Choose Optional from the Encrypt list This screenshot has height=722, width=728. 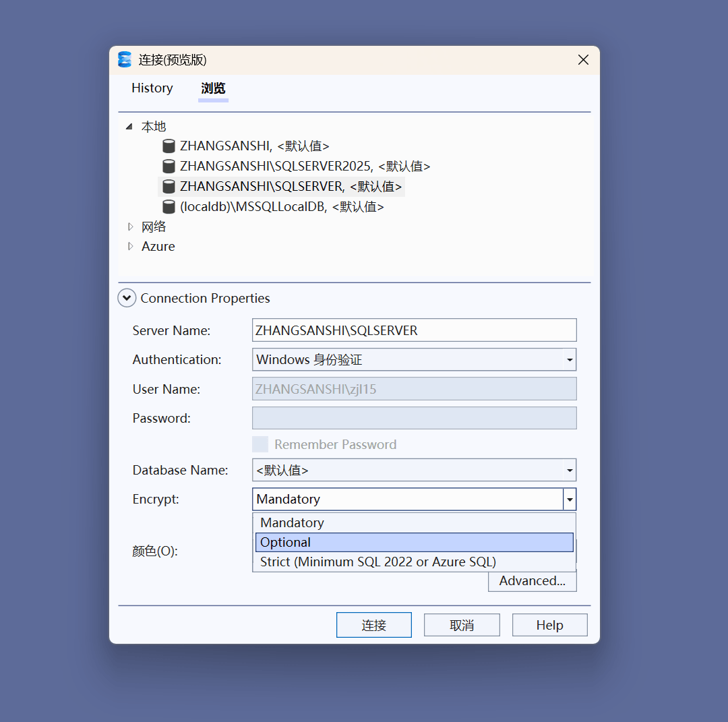point(414,542)
